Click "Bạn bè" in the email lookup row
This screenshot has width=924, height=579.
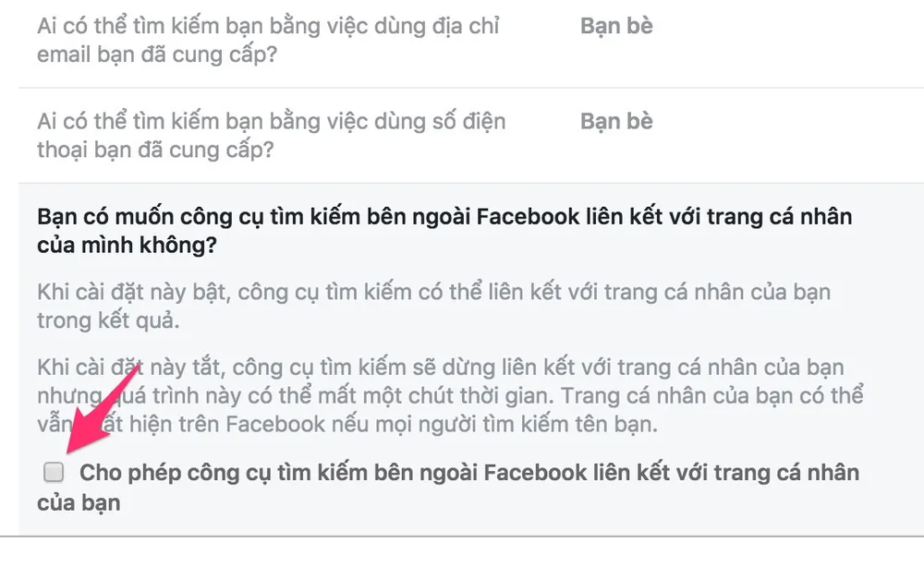pyautogui.click(x=616, y=26)
